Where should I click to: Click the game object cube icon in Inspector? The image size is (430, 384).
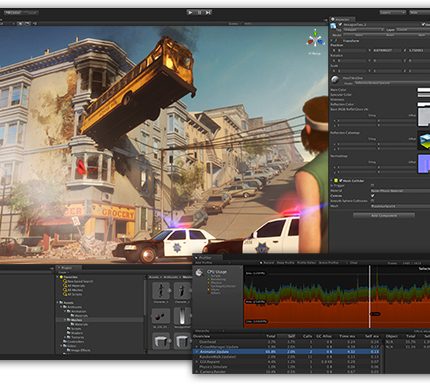333,26
